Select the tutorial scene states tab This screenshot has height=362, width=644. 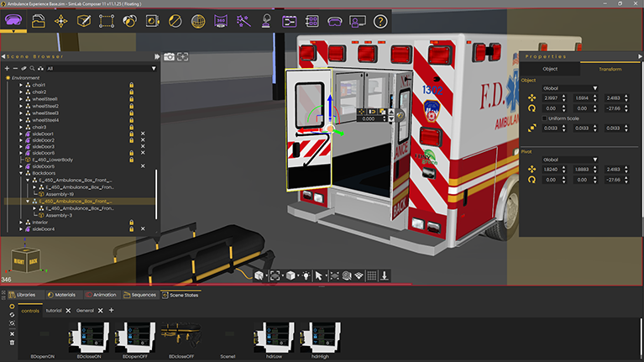[x=54, y=311]
